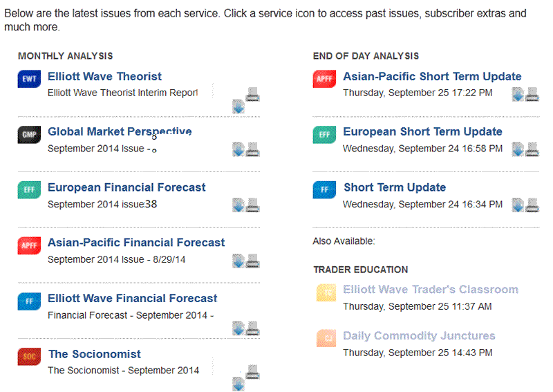Download the Asian-Pacific Financial Forecast issue
Viewport: 553px width, 392px height.
[x=238, y=261]
